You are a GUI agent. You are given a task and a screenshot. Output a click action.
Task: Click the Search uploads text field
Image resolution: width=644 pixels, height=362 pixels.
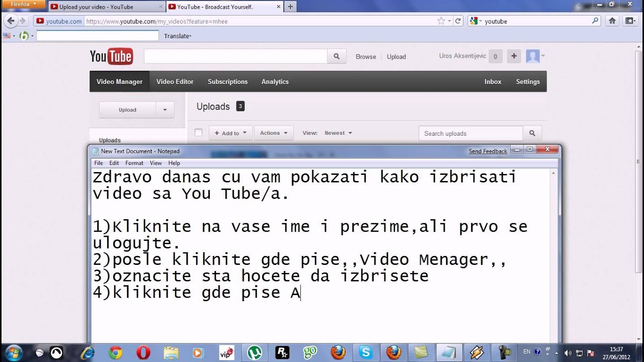[471, 133]
